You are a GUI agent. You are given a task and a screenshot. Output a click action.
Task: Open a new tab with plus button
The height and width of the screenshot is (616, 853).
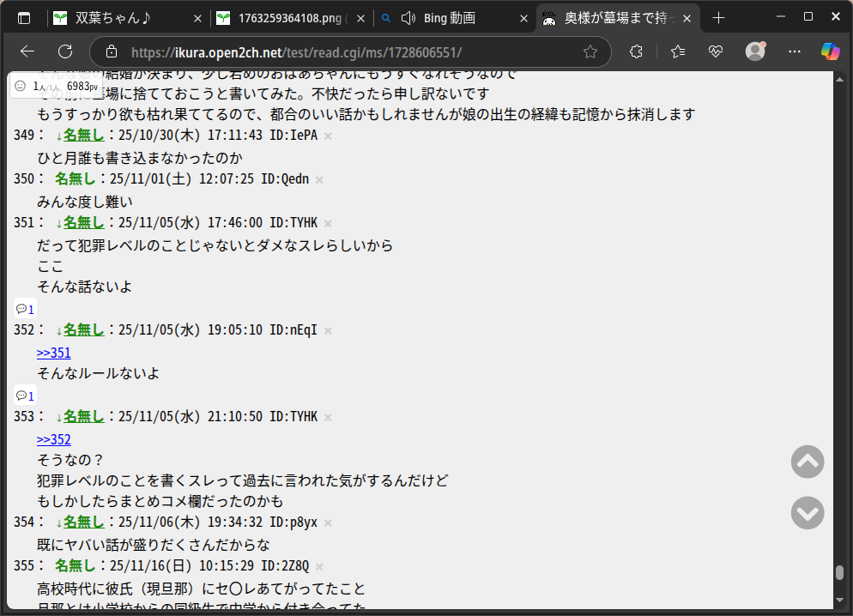pos(718,17)
